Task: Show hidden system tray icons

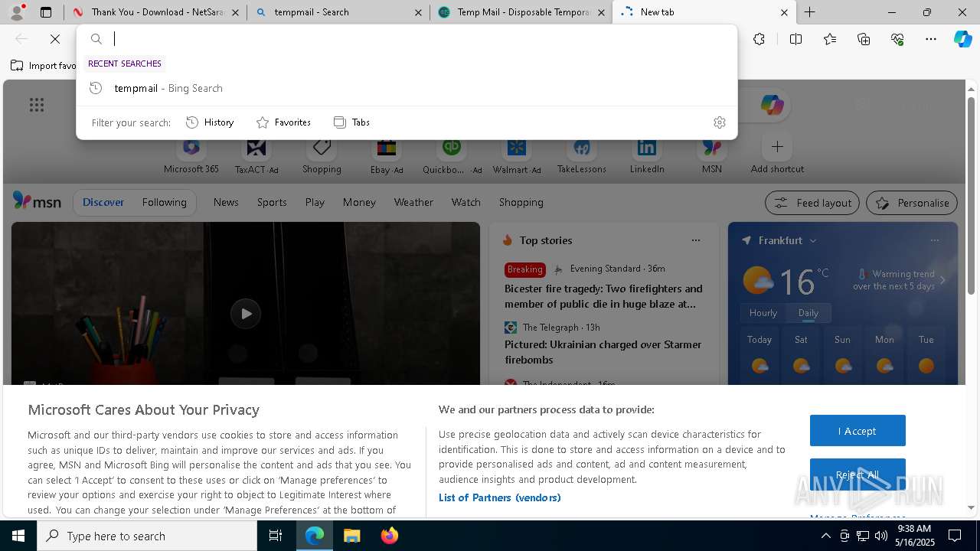Action: coord(825,536)
